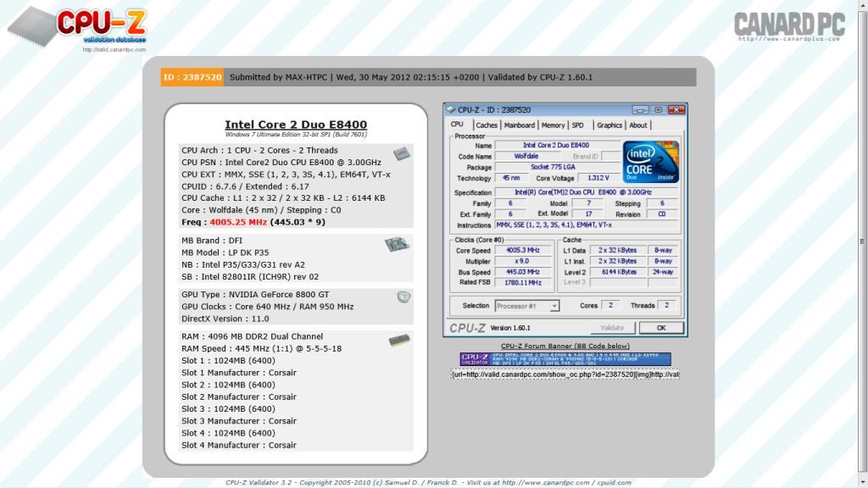Click the Validate button

612,328
